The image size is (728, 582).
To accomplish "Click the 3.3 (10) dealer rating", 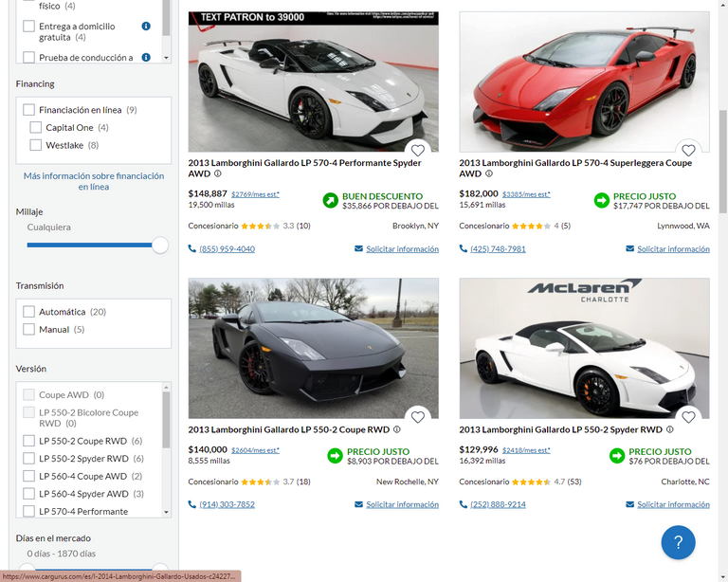I will (x=276, y=226).
